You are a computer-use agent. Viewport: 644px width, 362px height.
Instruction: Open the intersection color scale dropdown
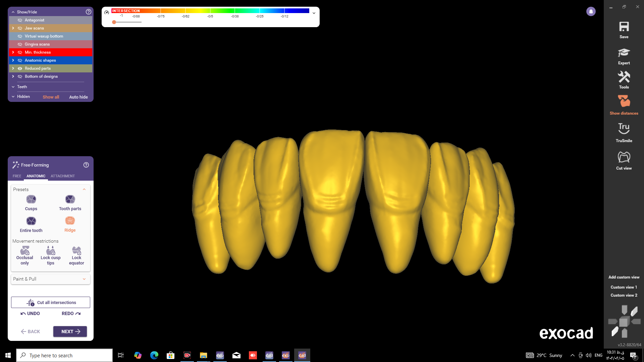[x=314, y=13]
